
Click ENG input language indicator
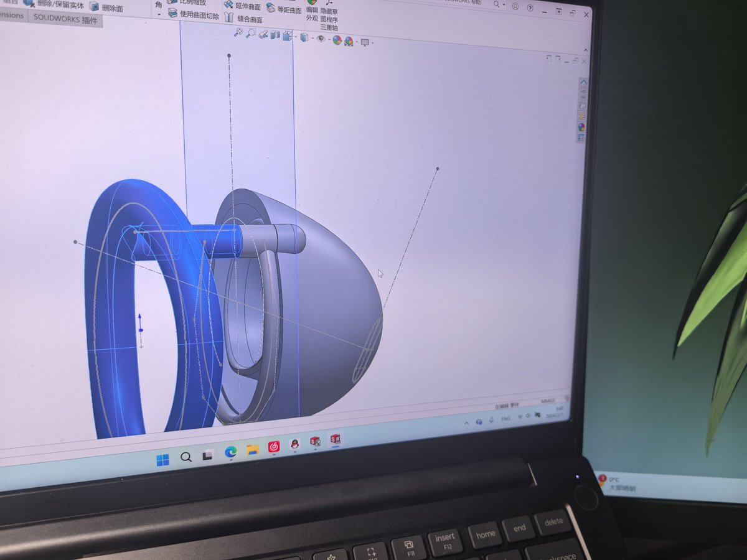click(506, 419)
